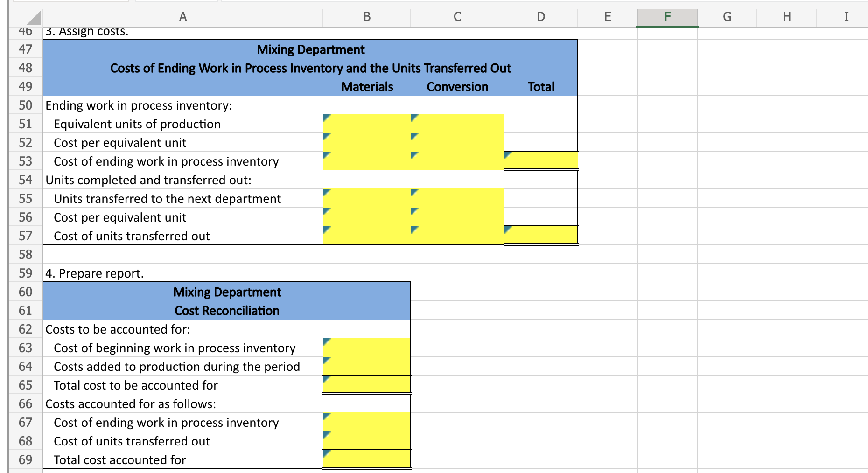Click Total cell for ending work in process, row 53
Viewport: 868px width, 473px height.
541,161
